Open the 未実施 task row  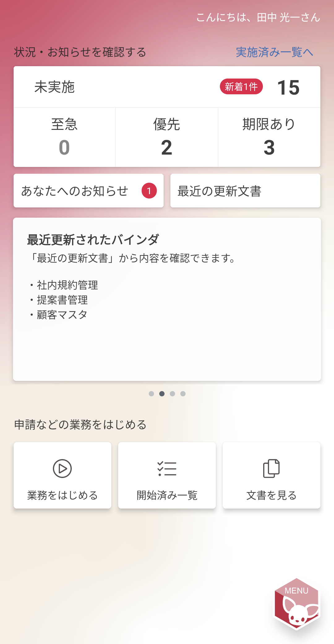(x=167, y=87)
